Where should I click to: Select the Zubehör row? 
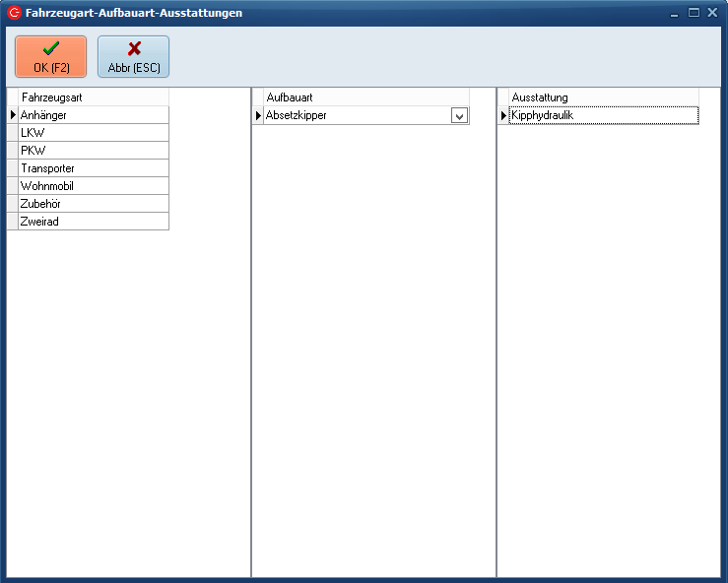click(93, 204)
